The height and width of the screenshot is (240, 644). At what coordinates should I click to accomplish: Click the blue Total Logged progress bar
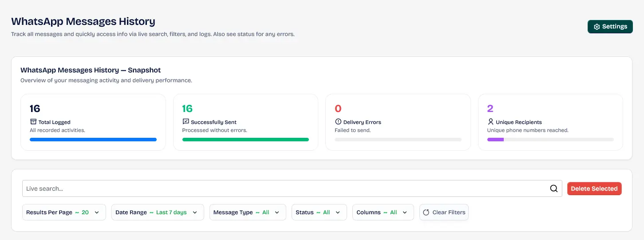click(x=93, y=140)
